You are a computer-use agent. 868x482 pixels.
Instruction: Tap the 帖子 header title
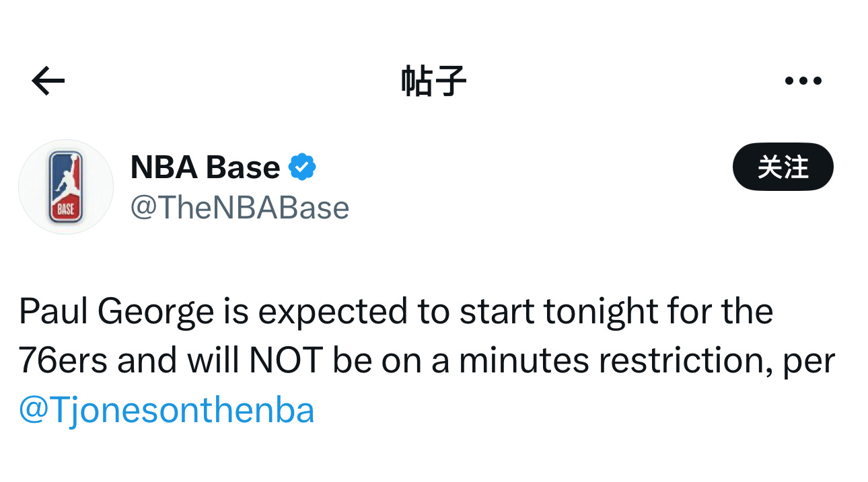point(433,81)
